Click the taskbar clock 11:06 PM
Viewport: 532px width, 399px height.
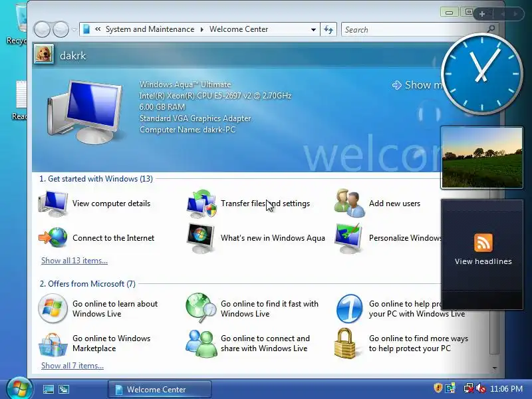(507, 388)
